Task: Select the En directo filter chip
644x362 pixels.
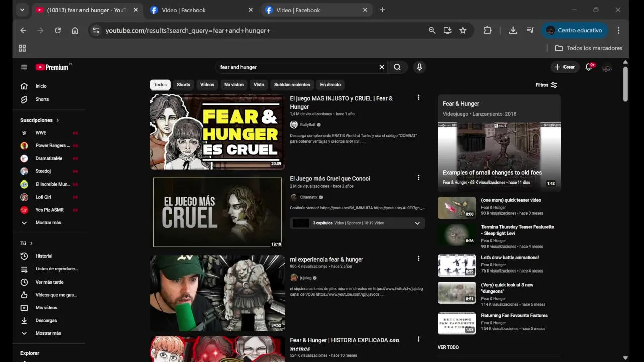Action: tap(331, 85)
